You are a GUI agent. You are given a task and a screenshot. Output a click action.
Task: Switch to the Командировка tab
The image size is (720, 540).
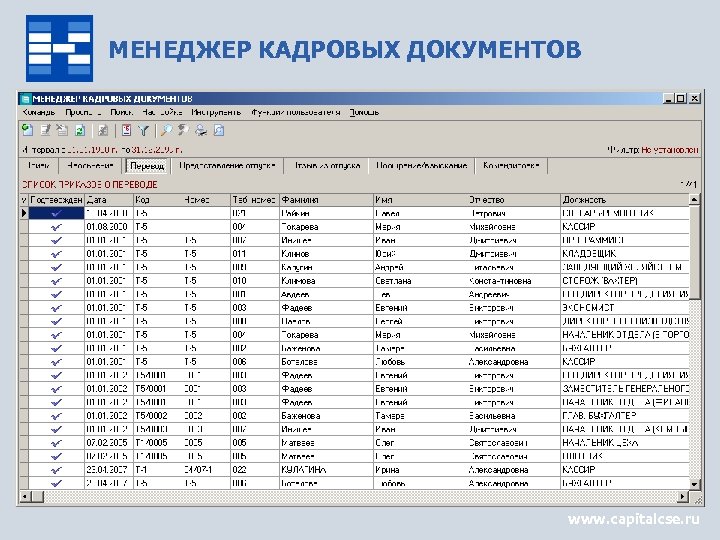[x=511, y=165]
